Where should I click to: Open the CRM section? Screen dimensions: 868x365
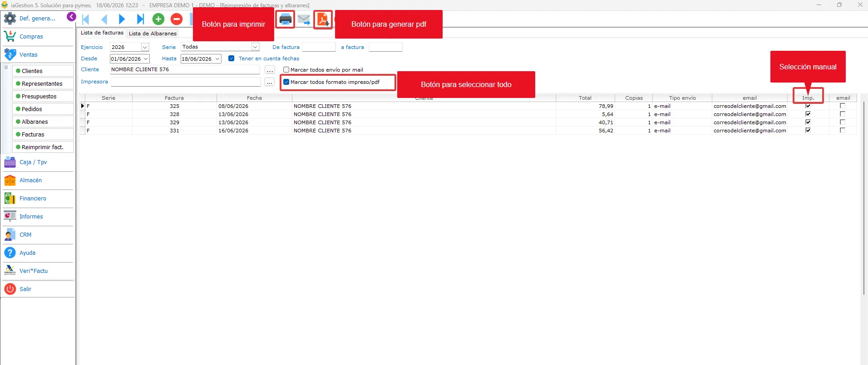click(x=25, y=234)
